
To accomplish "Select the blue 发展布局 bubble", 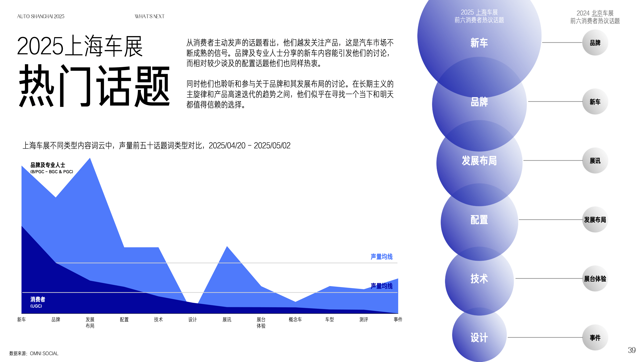I will tap(479, 163).
